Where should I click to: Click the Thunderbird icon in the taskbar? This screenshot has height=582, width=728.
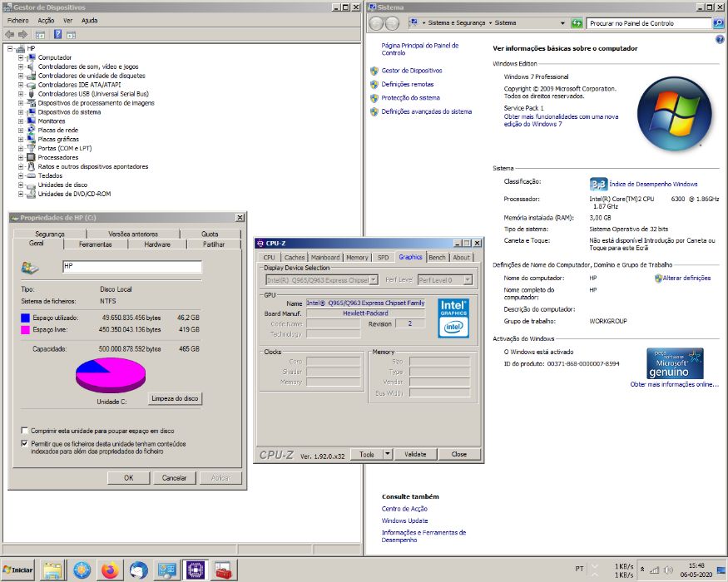point(138,570)
